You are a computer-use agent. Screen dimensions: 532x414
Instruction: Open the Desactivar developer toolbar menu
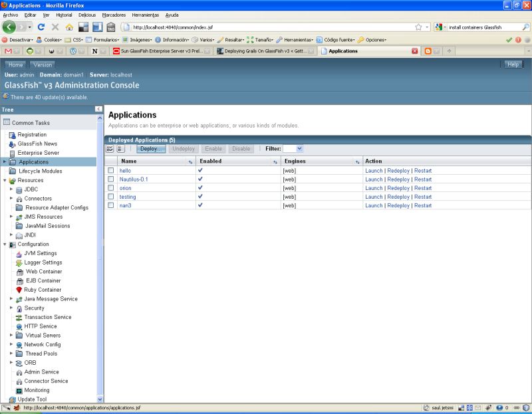point(18,40)
